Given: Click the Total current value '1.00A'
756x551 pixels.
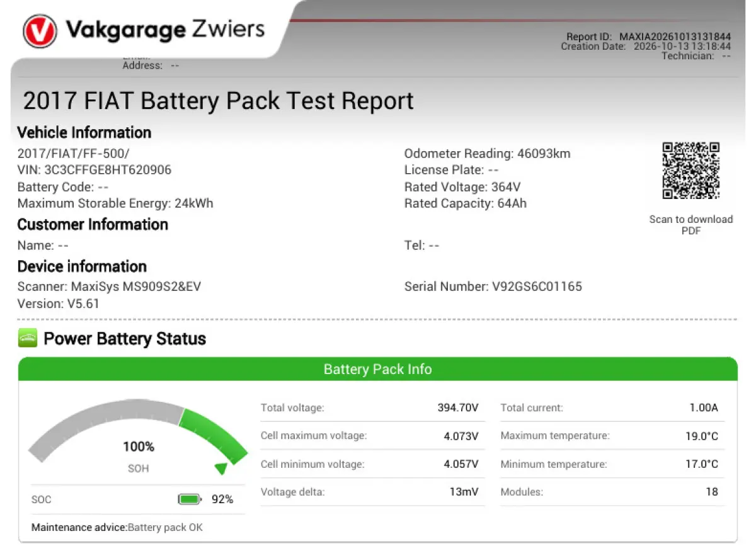Looking at the screenshot, I should coord(704,407).
